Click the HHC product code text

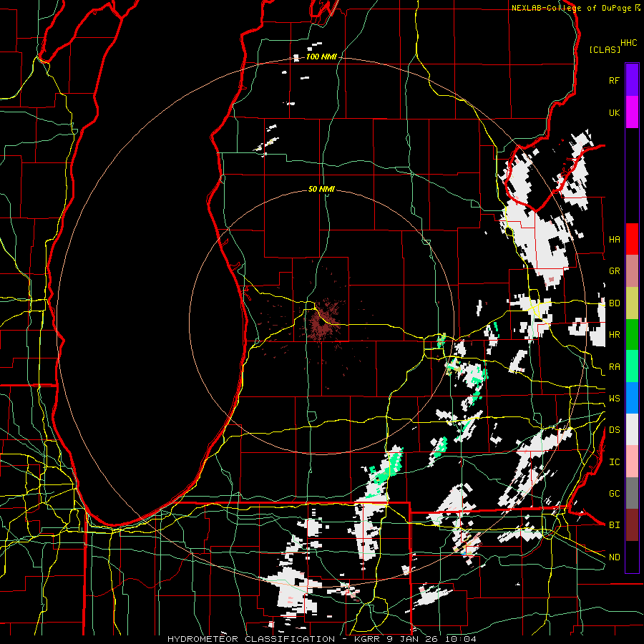point(629,43)
